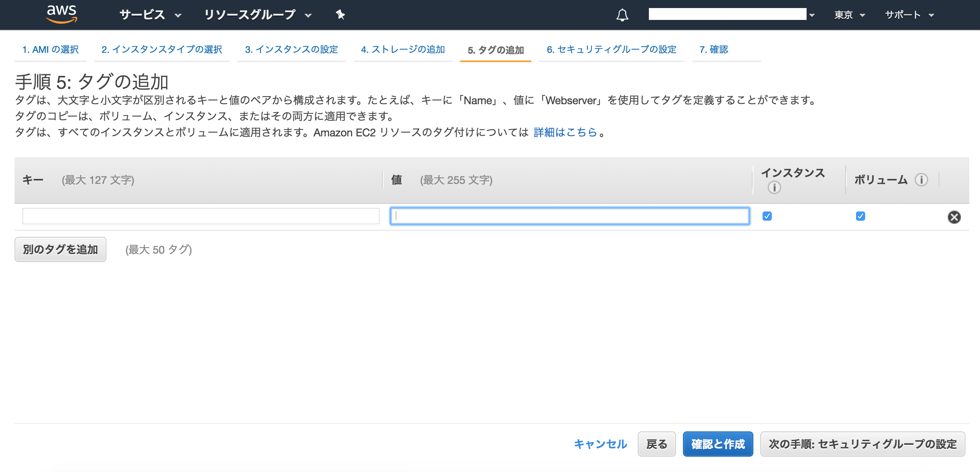Go to step 1. AMI の選択 tab

(x=51, y=49)
